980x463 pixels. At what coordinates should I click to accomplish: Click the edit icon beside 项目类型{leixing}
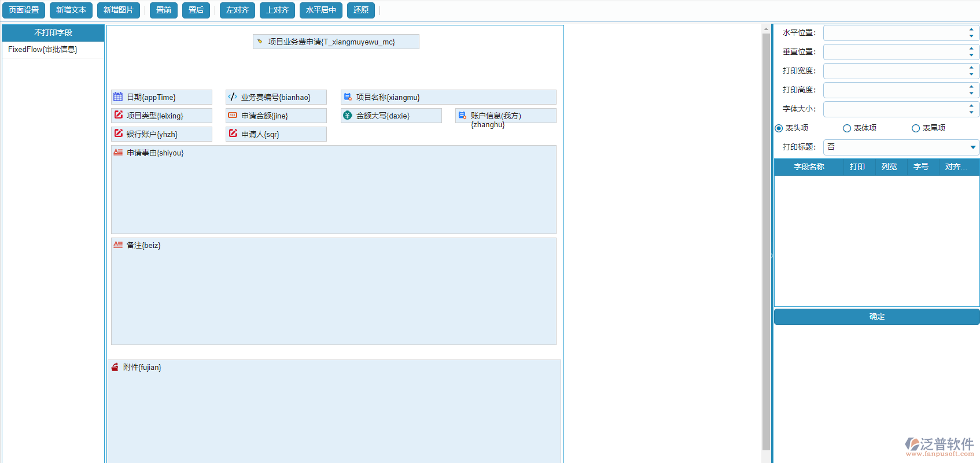(x=118, y=115)
